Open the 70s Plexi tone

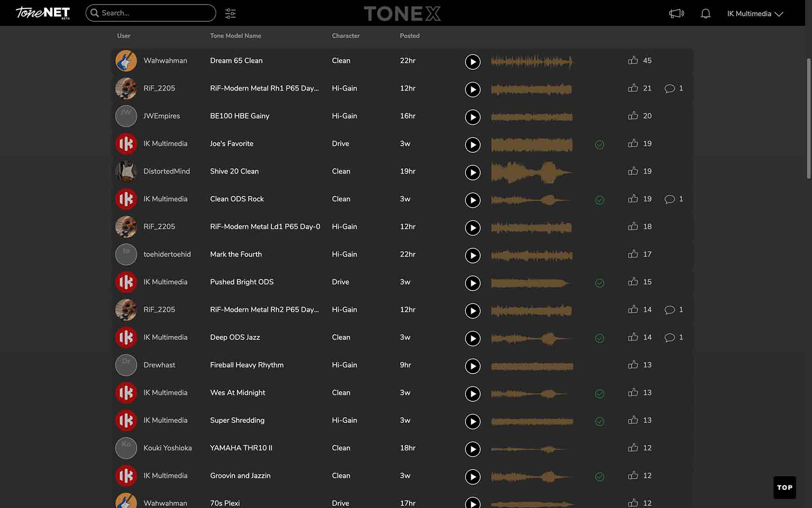(x=225, y=503)
